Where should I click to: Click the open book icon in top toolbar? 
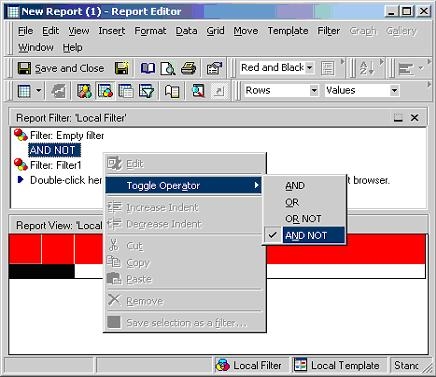148,68
